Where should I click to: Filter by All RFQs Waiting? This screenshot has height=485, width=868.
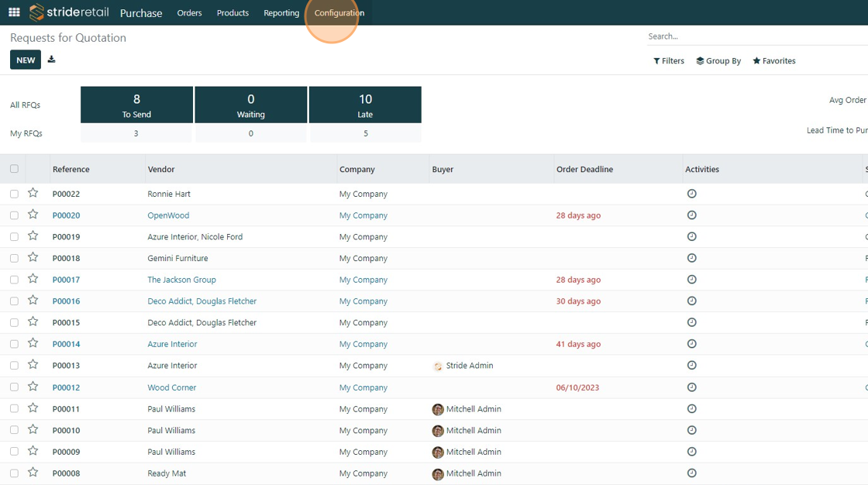click(251, 105)
